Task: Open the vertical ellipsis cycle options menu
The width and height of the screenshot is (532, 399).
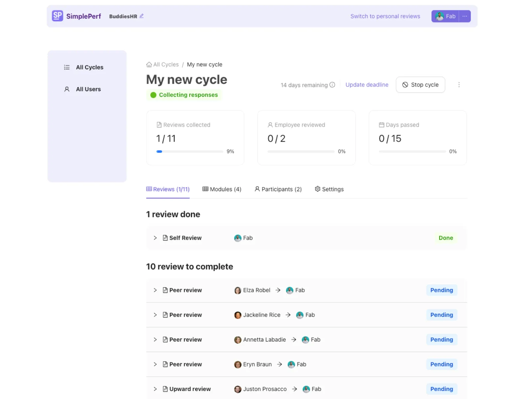Action: (459, 85)
